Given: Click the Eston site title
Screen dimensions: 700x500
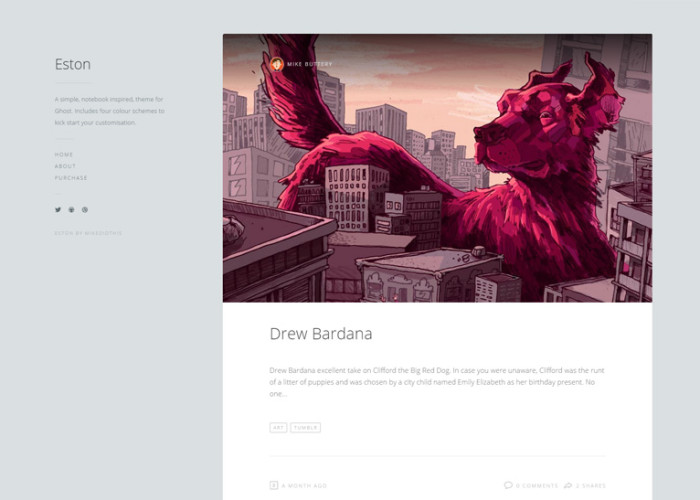Looking at the screenshot, I should pos(73,64).
